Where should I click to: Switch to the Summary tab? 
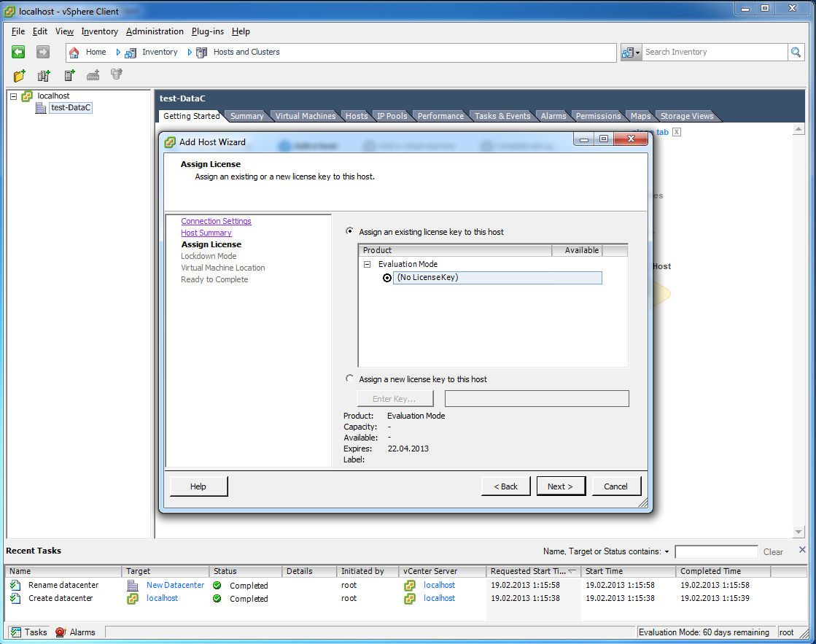coord(247,116)
